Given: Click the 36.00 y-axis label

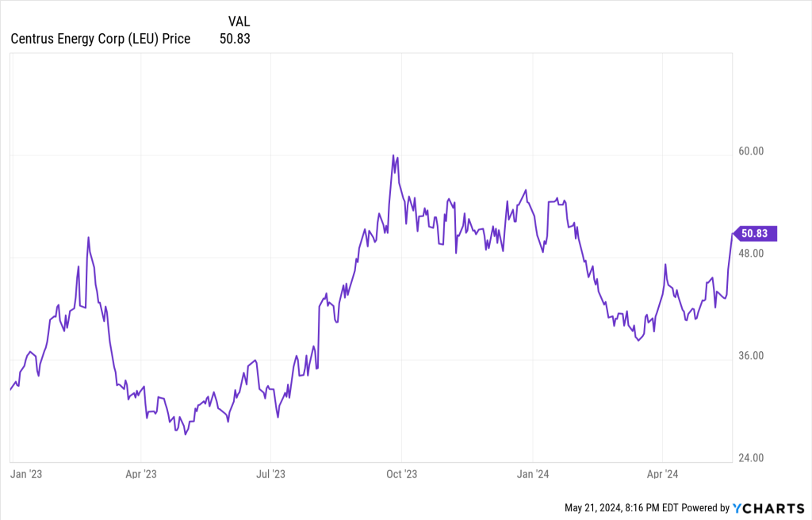Looking at the screenshot, I should point(751,356).
